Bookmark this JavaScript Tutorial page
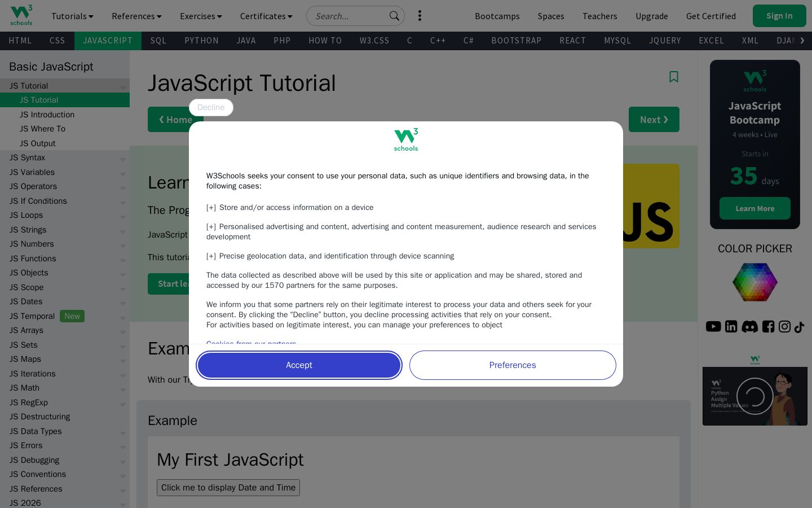Screen dimensions: 812x508 [673, 77]
